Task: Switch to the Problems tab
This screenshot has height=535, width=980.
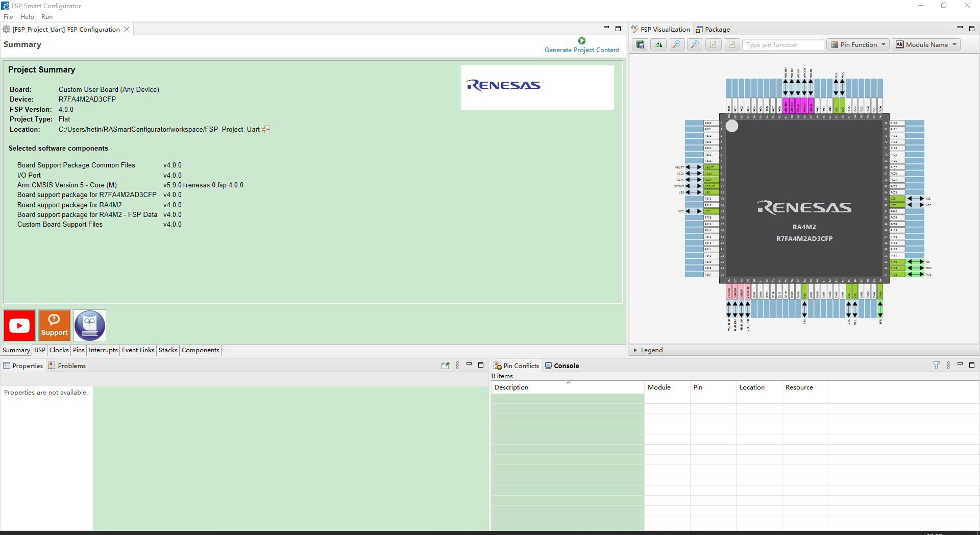Action: coord(67,366)
